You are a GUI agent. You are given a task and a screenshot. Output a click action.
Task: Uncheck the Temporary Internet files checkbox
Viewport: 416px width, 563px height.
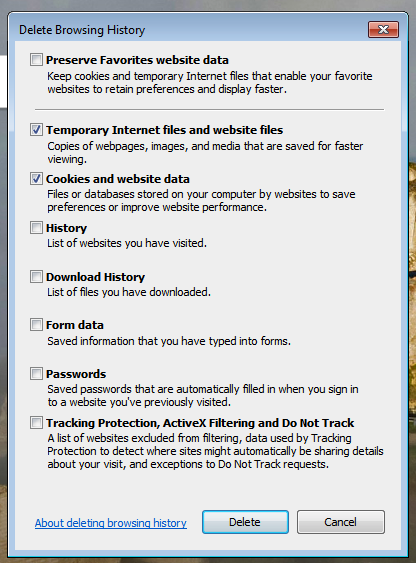tap(36, 130)
